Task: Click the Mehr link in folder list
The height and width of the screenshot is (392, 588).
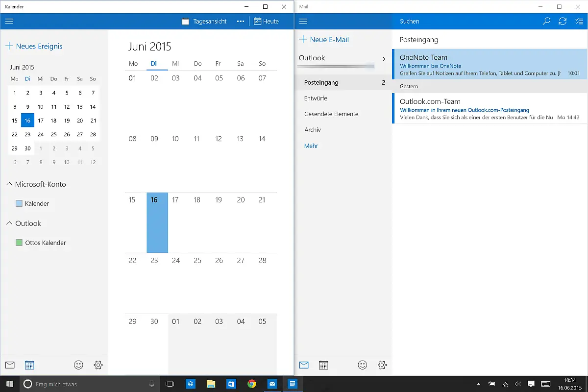Action: pyautogui.click(x=311, y=146)
